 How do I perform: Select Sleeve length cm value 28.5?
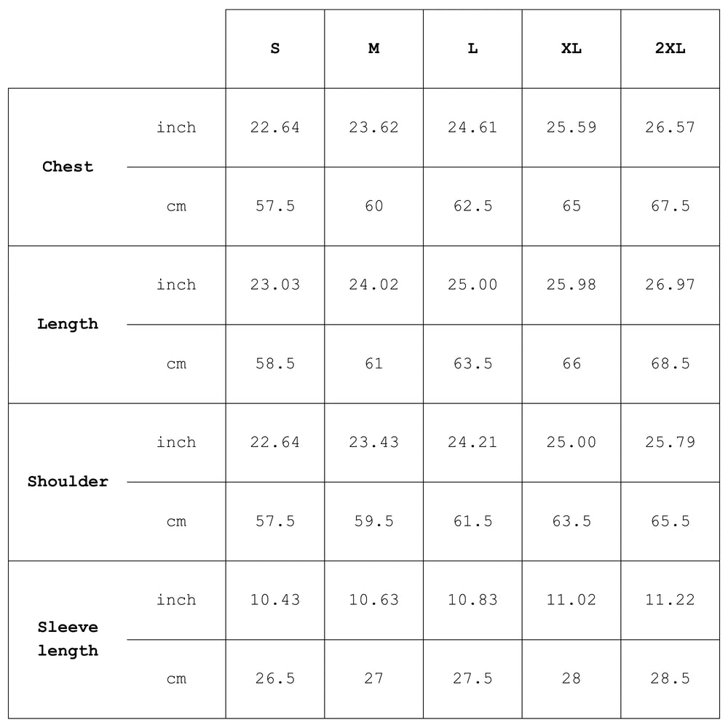[670, 678]
